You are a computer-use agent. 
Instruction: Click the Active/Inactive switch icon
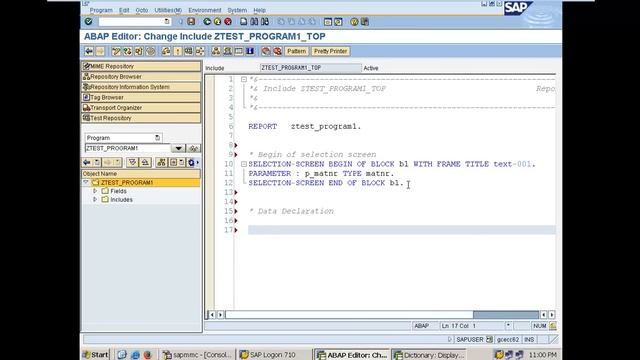128,51
